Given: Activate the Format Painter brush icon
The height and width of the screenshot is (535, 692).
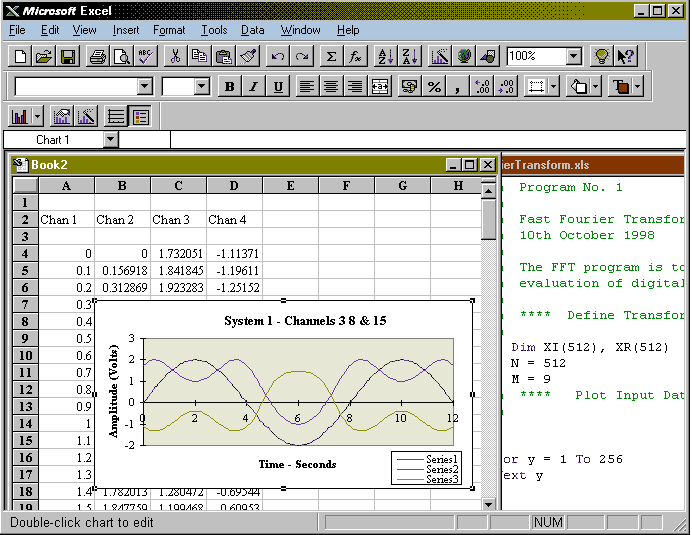Looking at the screenshot, I should coord(247,57).
